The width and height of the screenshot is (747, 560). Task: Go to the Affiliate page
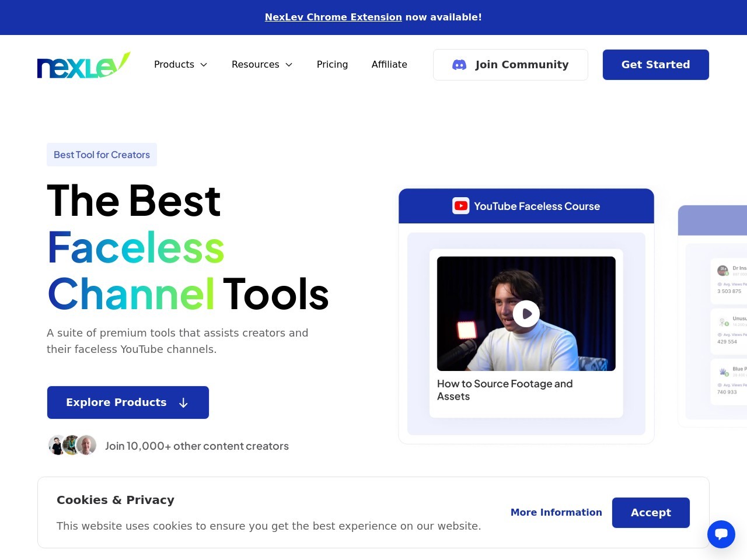(389, 65)
